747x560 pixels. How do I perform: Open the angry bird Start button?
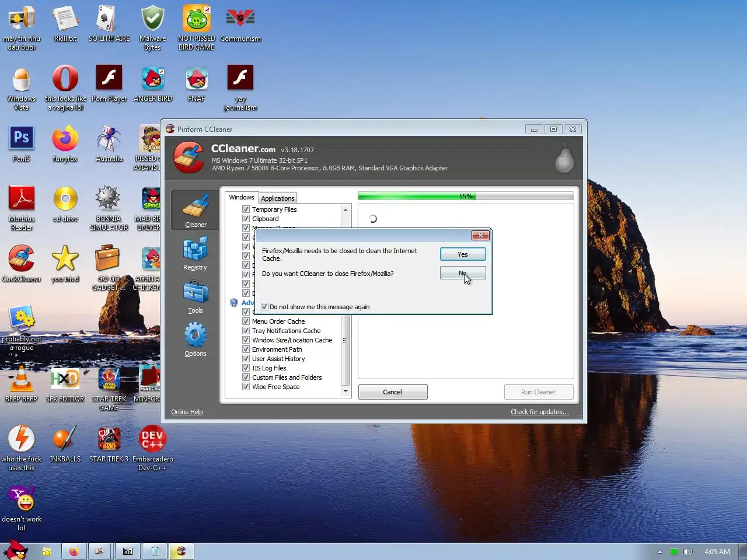coord(15,549)
